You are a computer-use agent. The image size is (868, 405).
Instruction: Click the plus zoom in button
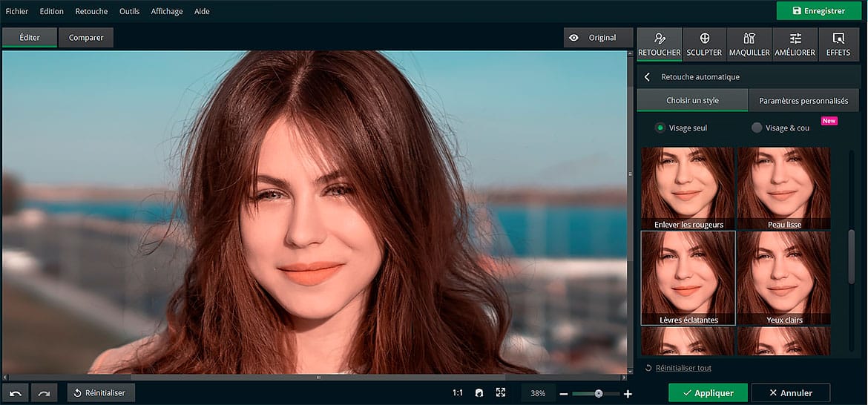tap(628, 394)
